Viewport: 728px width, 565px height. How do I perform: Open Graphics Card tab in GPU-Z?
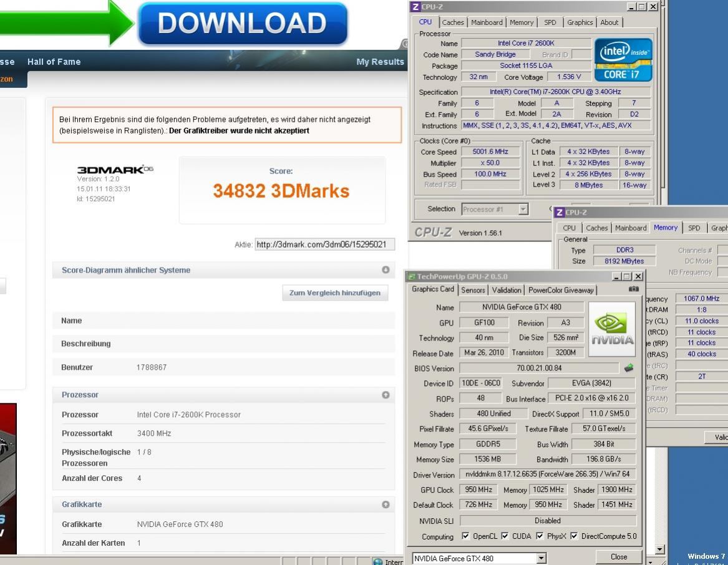[x=433, y=289]
